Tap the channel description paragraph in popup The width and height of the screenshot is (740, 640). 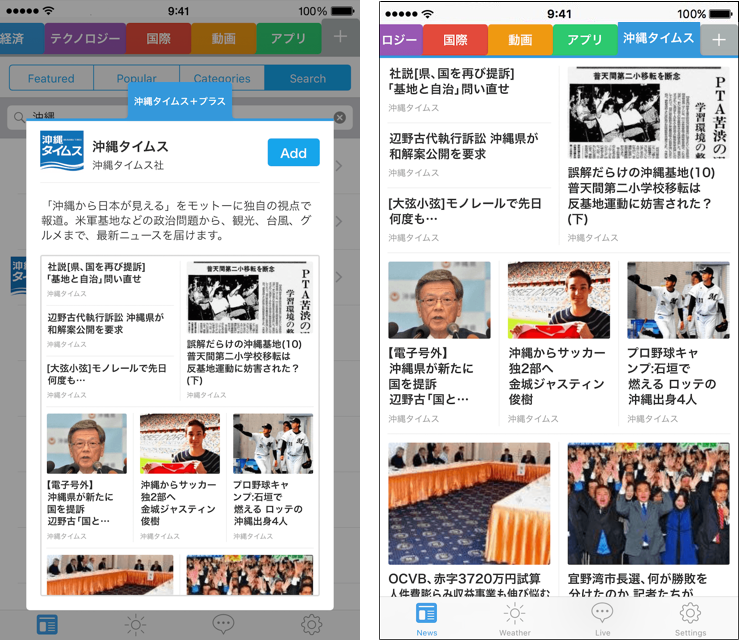pos(176,220)
